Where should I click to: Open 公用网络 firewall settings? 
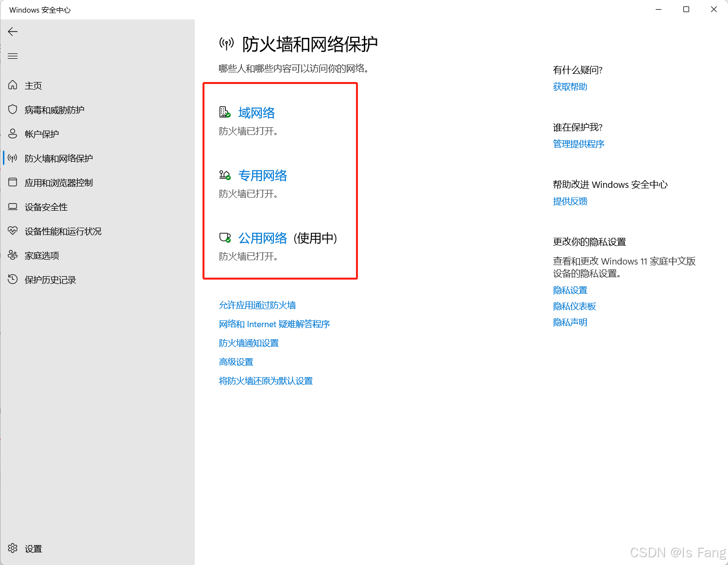click(263, 238)
